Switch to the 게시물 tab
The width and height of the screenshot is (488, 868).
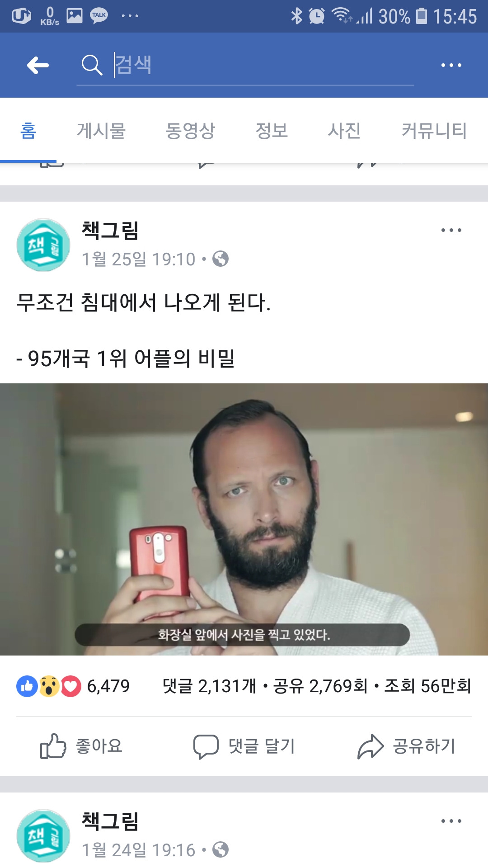click(101, 131)
